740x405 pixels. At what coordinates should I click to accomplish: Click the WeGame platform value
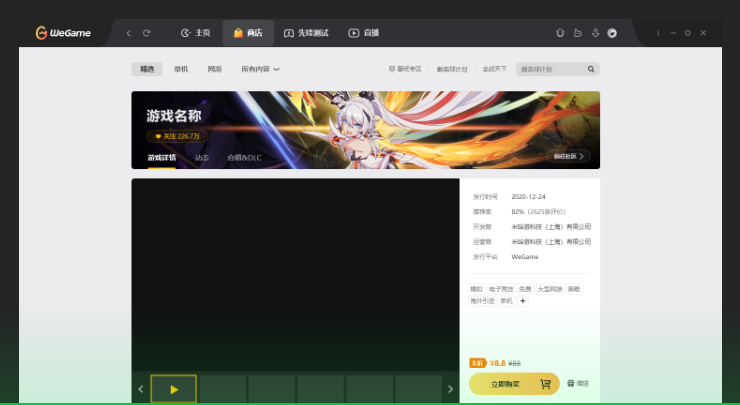525,257
